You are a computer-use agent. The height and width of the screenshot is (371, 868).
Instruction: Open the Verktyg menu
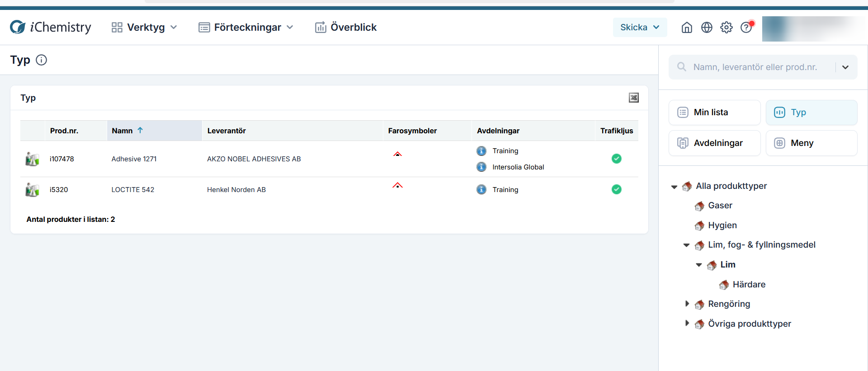point(144,27)
